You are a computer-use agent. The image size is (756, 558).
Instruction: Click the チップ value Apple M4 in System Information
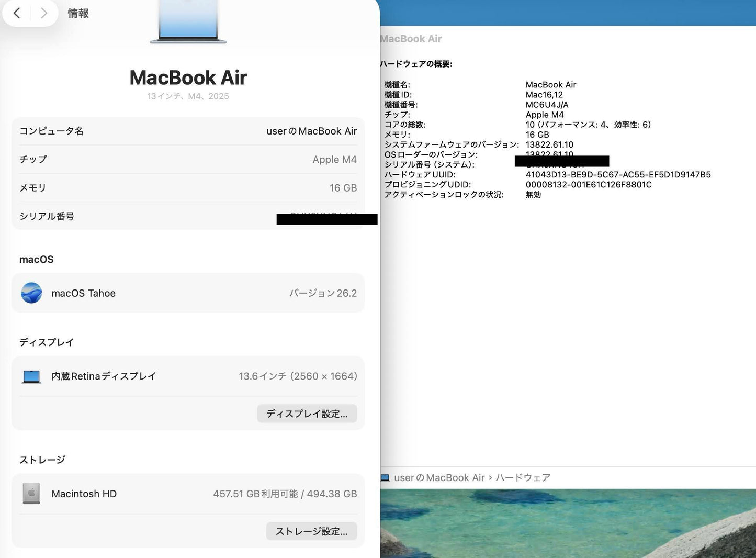coord(545,115)
